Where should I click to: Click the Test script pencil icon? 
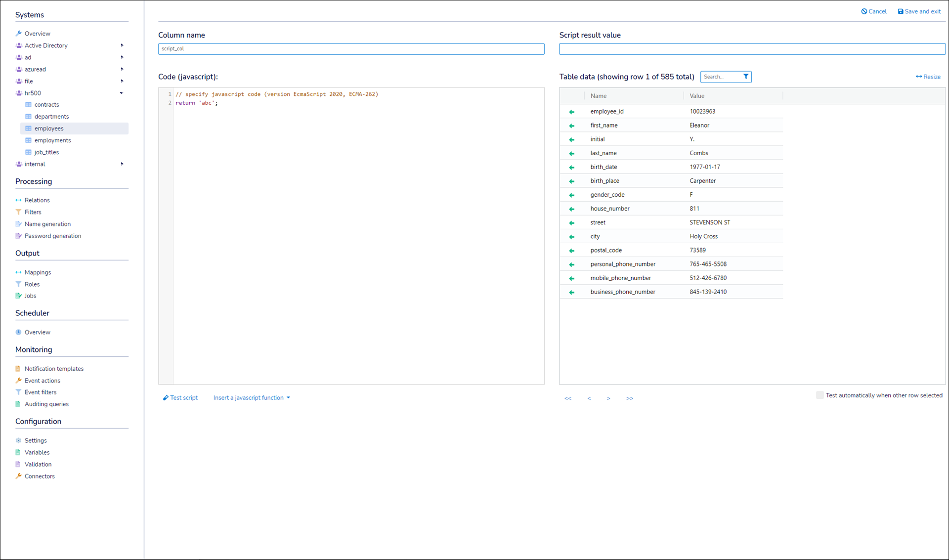(x=166, y=398)
